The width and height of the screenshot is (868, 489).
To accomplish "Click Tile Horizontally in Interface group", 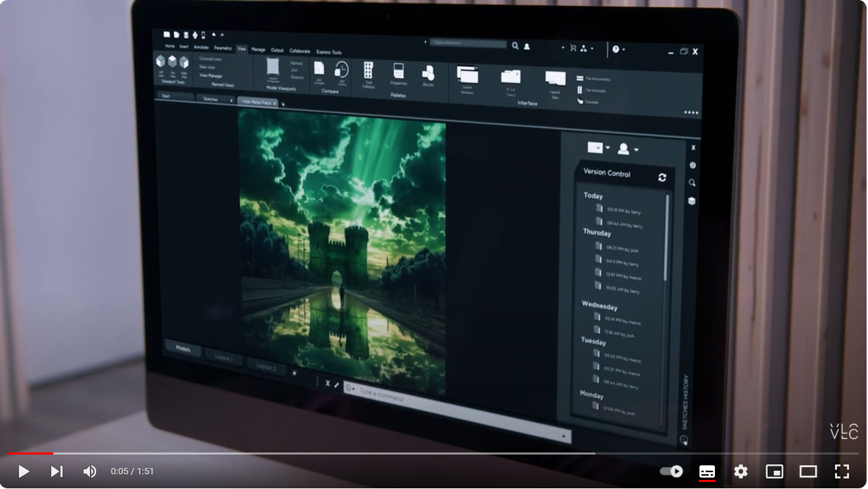I will (593, 79).
